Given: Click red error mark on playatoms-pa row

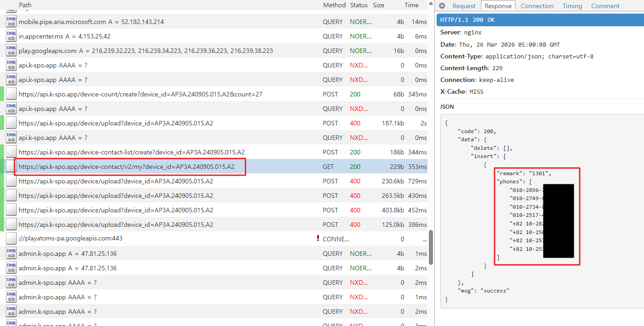Looking at the screenshot, I should pos(318,239).
